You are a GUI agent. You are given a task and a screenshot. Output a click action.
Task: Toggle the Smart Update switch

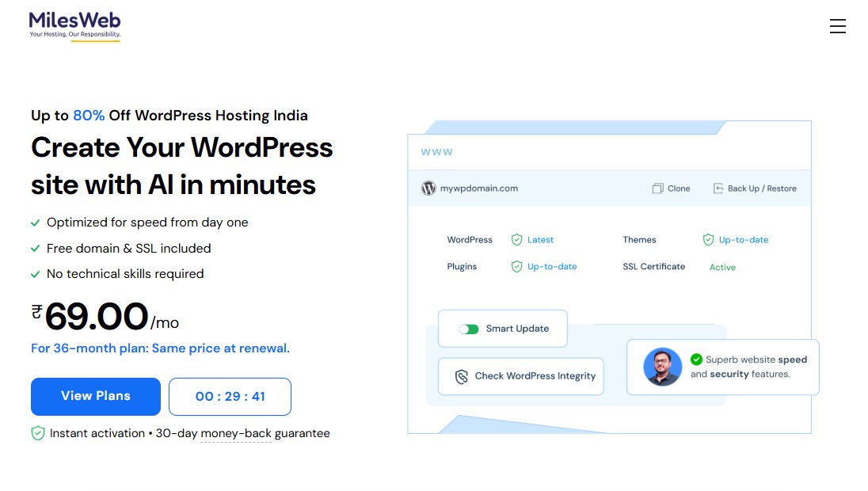(468, 328)
